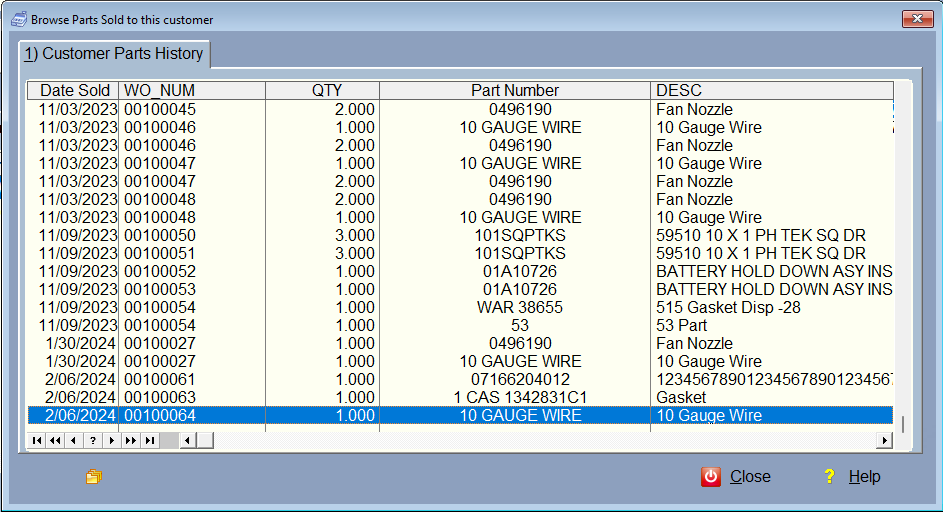
Task: Go to previous record with single left arrow
Action: (x=74, y=440)
